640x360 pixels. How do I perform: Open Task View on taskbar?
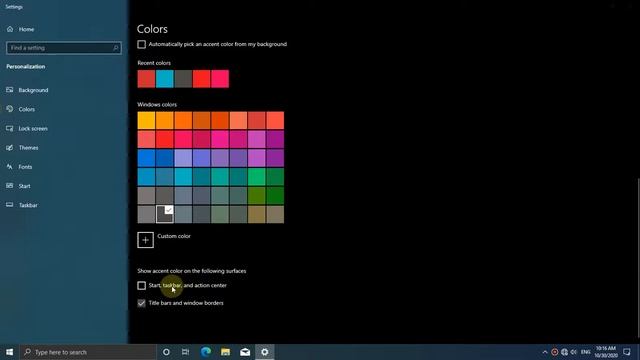pyautogui.click(x=185, y=352)
